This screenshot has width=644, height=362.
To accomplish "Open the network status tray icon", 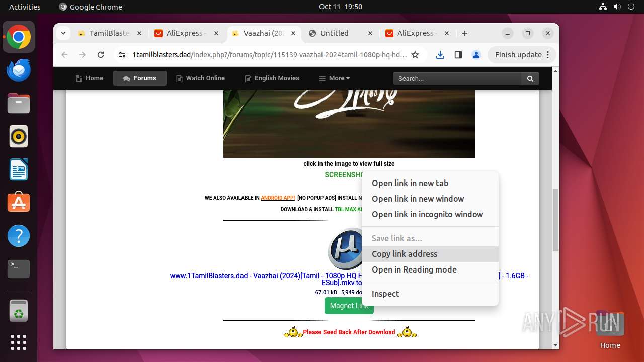I will click(603, 7).
